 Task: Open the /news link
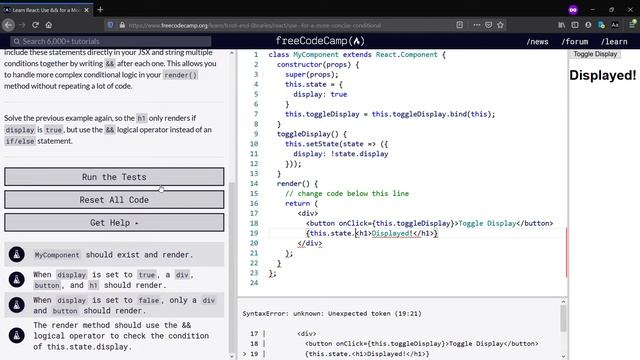click(537, 42)
